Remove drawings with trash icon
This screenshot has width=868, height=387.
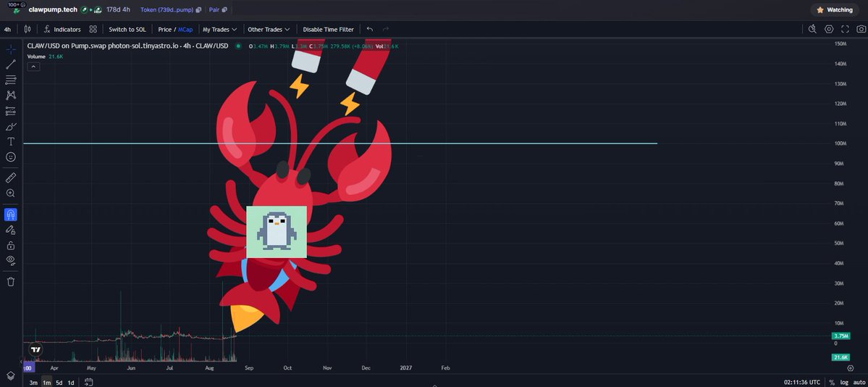11,282
